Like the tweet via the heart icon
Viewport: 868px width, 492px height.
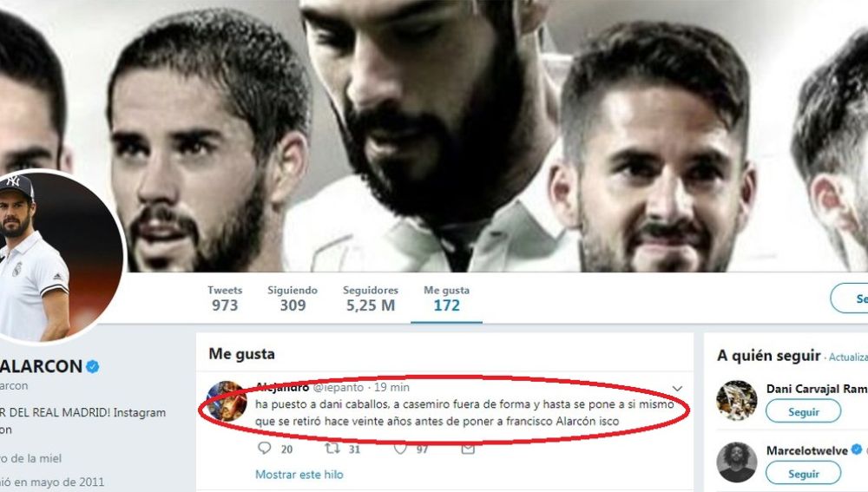399,449
